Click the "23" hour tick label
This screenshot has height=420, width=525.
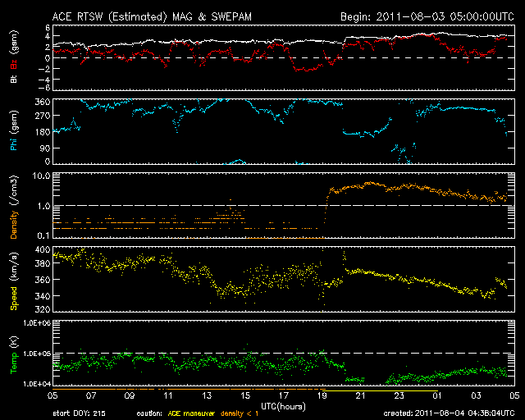(x=399, y=395)
